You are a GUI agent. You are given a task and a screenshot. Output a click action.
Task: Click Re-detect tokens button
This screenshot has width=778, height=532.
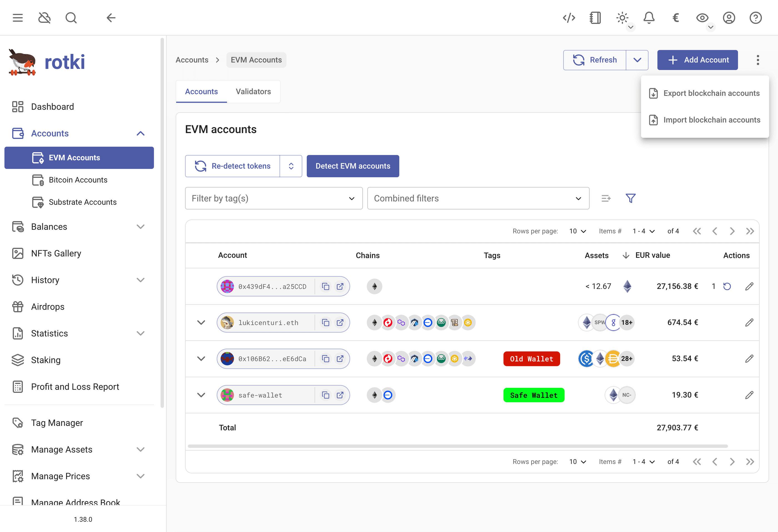(x=233, y=166)
